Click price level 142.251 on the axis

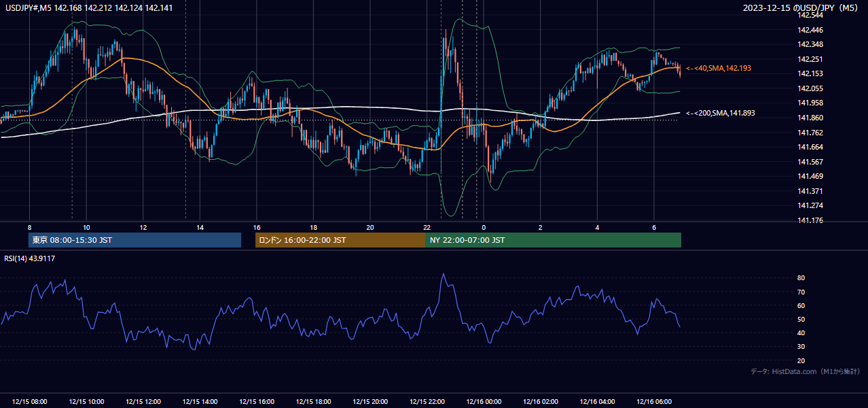pos(810,59)
